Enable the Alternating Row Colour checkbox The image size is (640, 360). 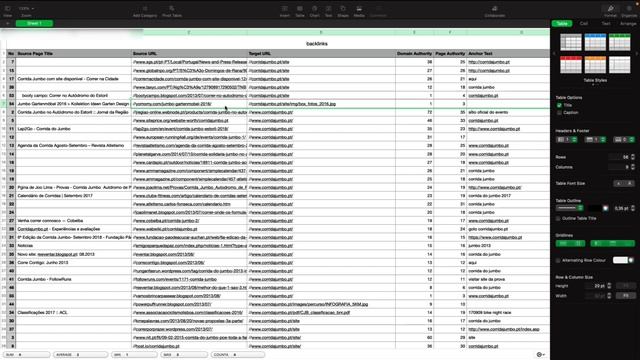(x=558, y=260)
